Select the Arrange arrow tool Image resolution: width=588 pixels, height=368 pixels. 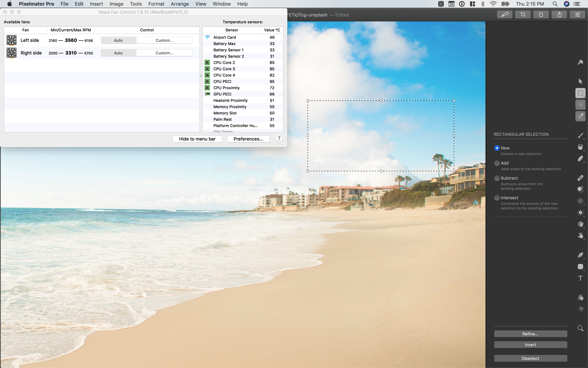[x=580, y=81]
